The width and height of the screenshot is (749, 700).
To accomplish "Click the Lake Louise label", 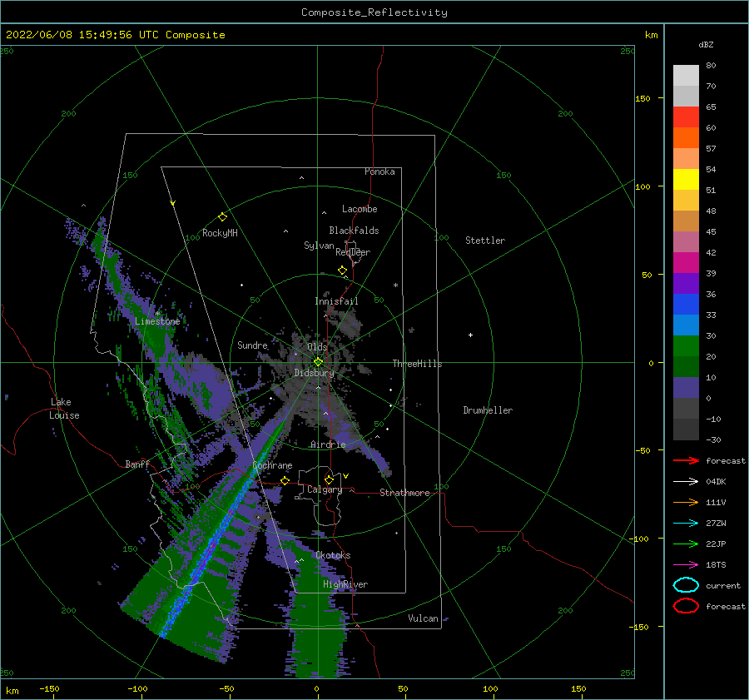I will pos(64,409).
